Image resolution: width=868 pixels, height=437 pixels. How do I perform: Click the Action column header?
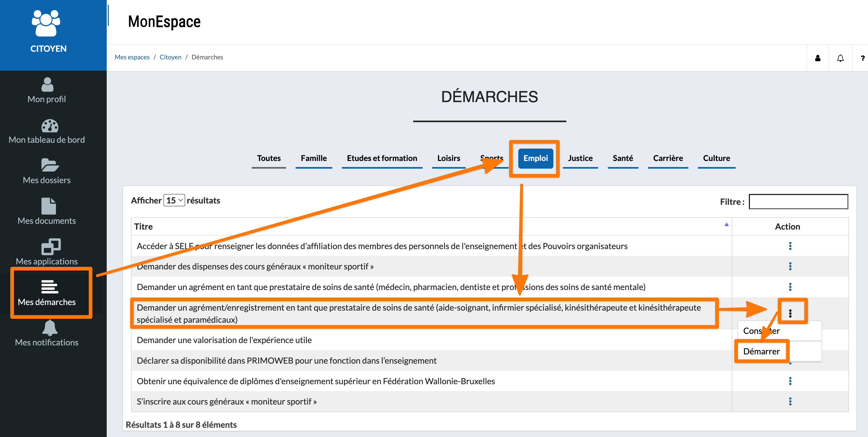(x=790, y=227)
